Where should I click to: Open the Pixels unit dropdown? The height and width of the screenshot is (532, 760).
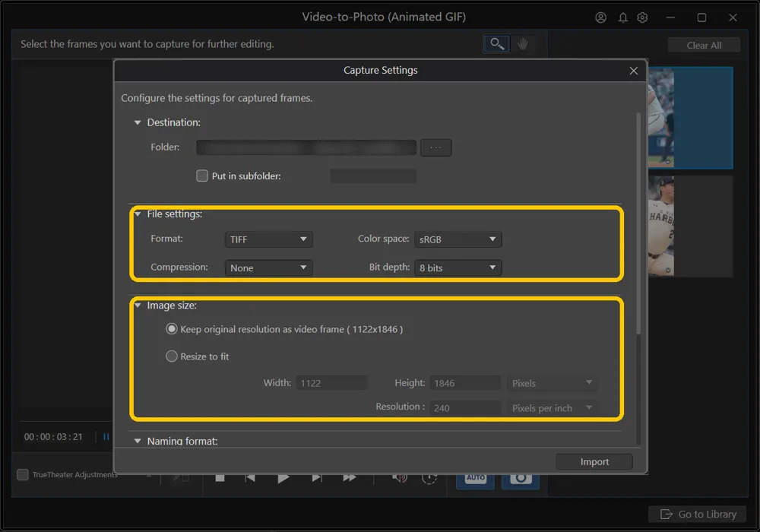click(553, 383)
